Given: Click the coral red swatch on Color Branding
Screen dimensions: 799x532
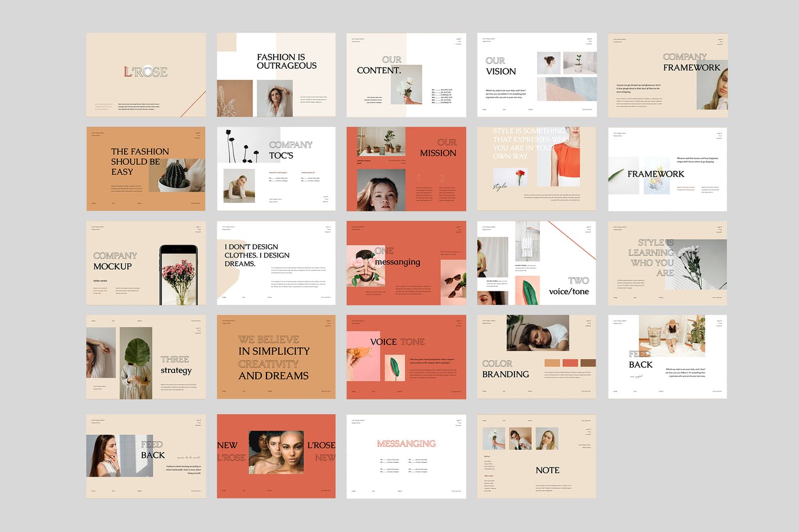Looking at the screenshot, I should pos(570,363).
